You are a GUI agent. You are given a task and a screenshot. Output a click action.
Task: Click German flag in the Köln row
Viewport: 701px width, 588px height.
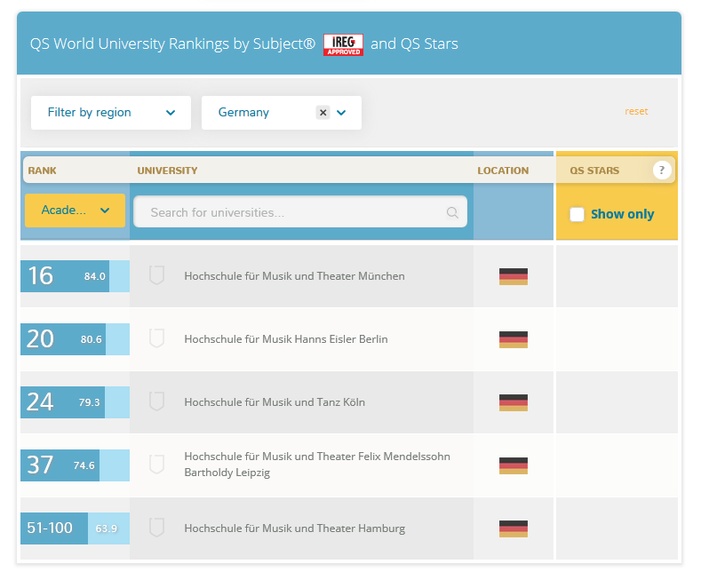point(514,402)
